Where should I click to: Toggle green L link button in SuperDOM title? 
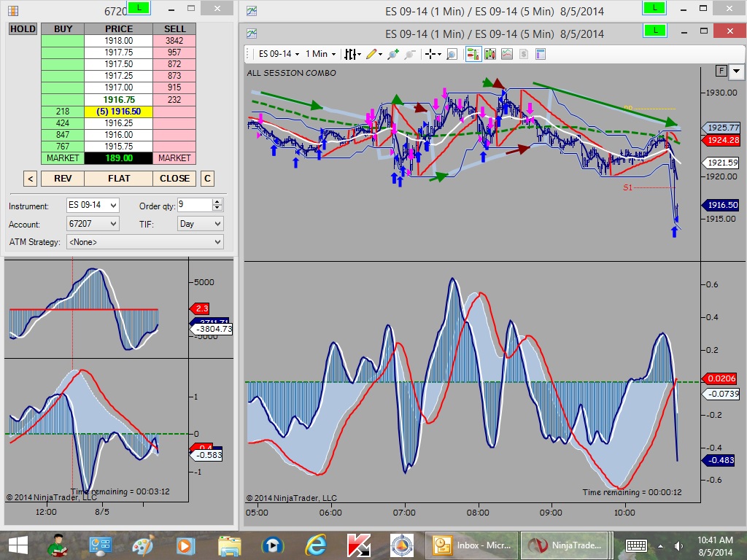pyautogui.click(x=139, y=7)
